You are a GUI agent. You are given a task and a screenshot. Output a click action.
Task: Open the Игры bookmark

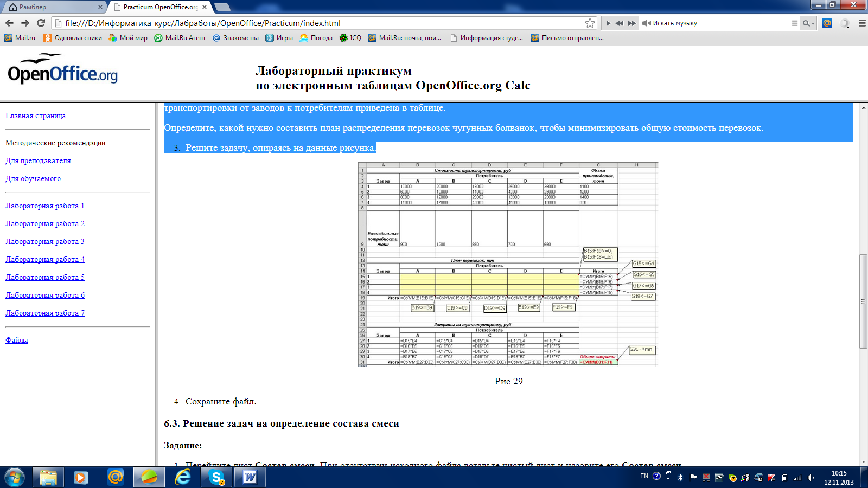tap(279, 38)
